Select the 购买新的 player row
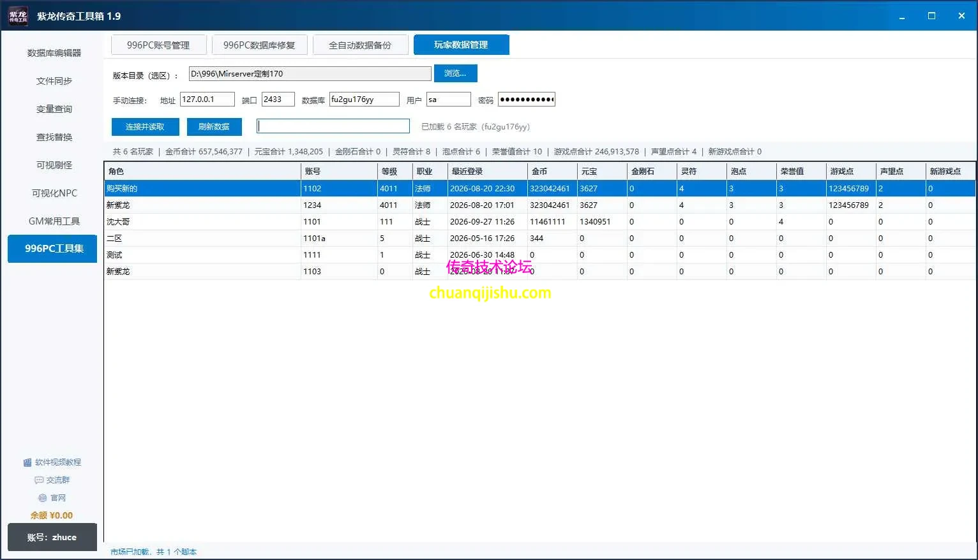The image size is (978, 560). [x=540, y=189]
